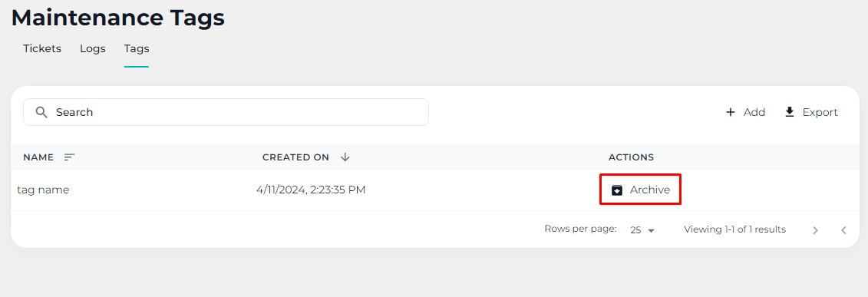This screenshot has height=297, width=868.
Task: Click the plus icon beside Add
Action: 731,112
